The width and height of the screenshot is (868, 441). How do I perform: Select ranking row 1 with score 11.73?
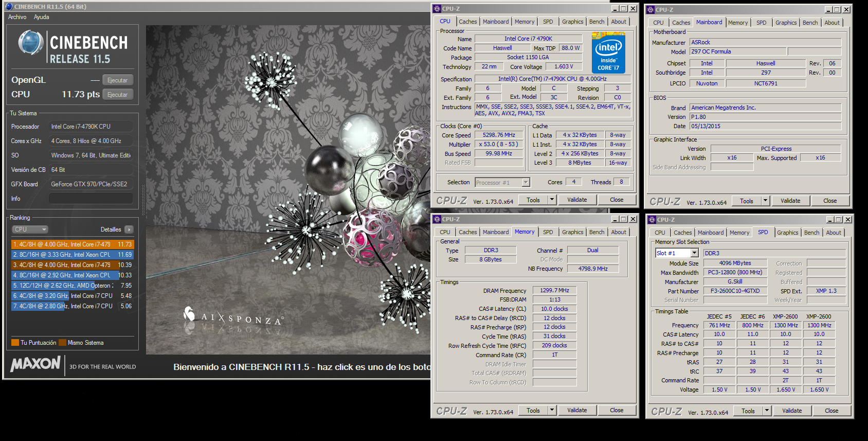click(73, 244)
